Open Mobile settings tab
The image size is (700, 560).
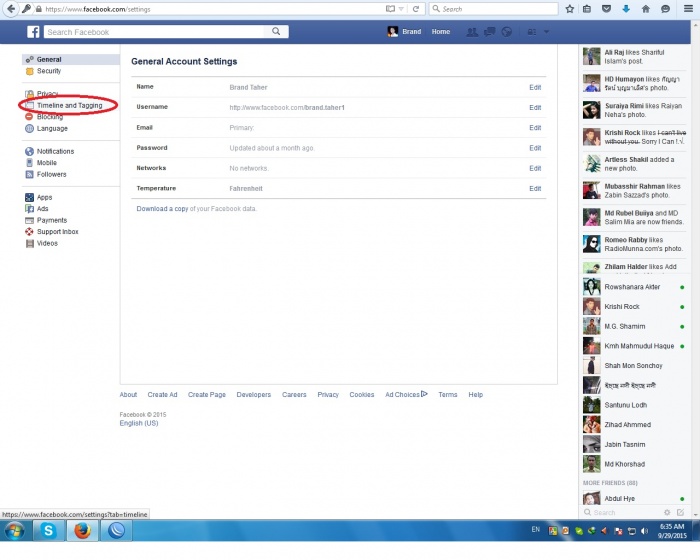pos(47,163)
